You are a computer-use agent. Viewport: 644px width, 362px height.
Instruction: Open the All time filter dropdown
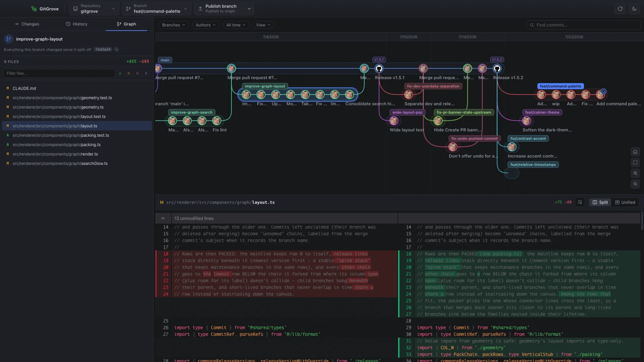pos(236,25)
